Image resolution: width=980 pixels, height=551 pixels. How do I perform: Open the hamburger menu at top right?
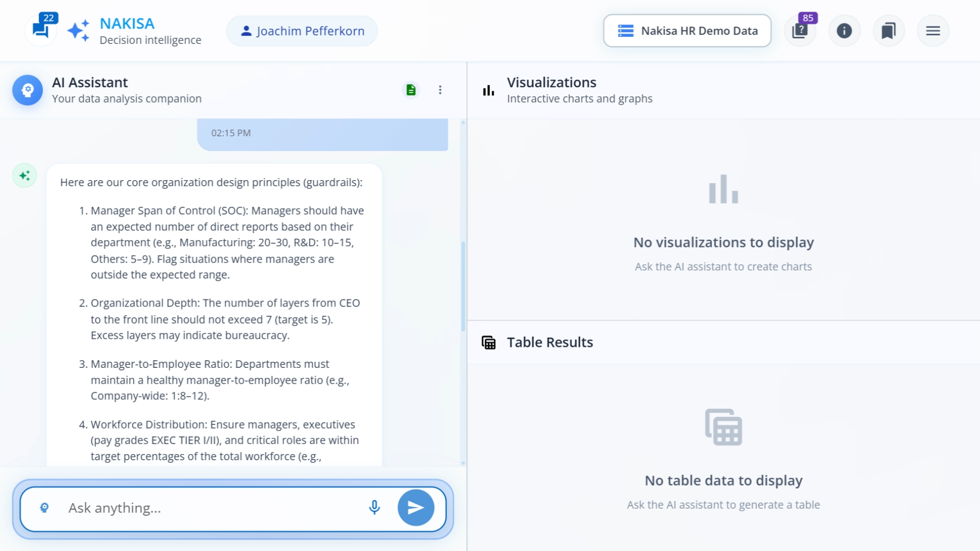tap(933, 31)
